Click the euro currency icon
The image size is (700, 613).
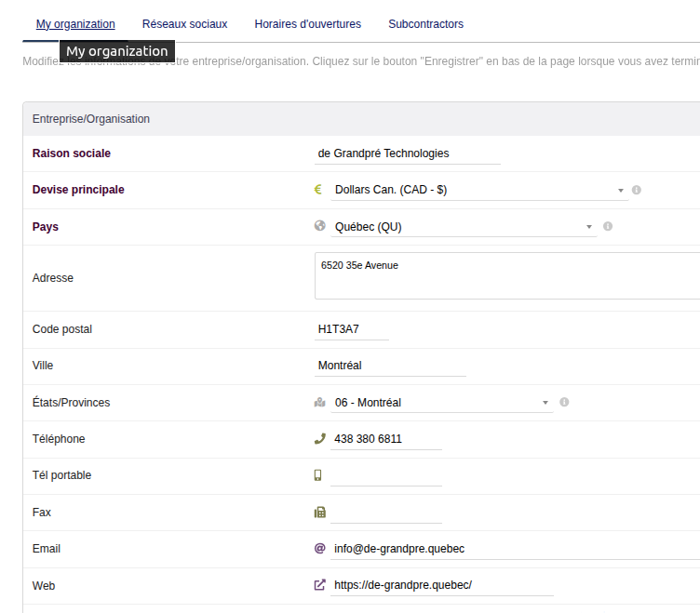(318, 190)
